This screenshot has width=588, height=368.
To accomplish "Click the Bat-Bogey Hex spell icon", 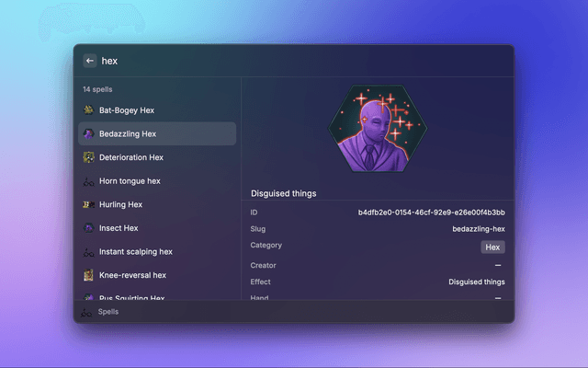I will 88,110.
